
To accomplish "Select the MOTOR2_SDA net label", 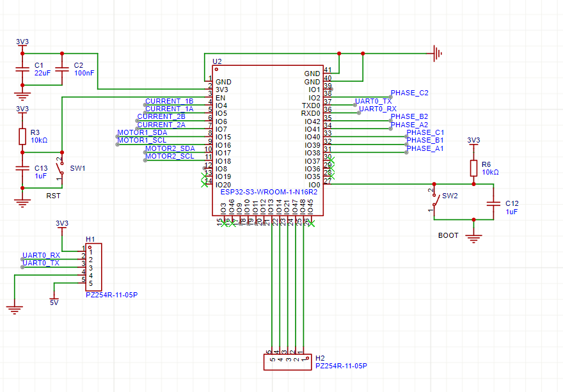I will tap(170, 148).
